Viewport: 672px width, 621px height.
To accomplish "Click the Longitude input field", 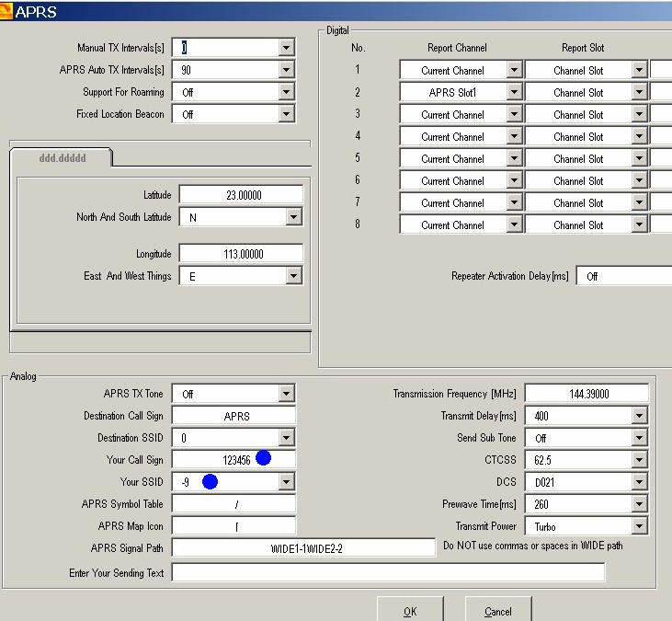I will tap(241, 254).
